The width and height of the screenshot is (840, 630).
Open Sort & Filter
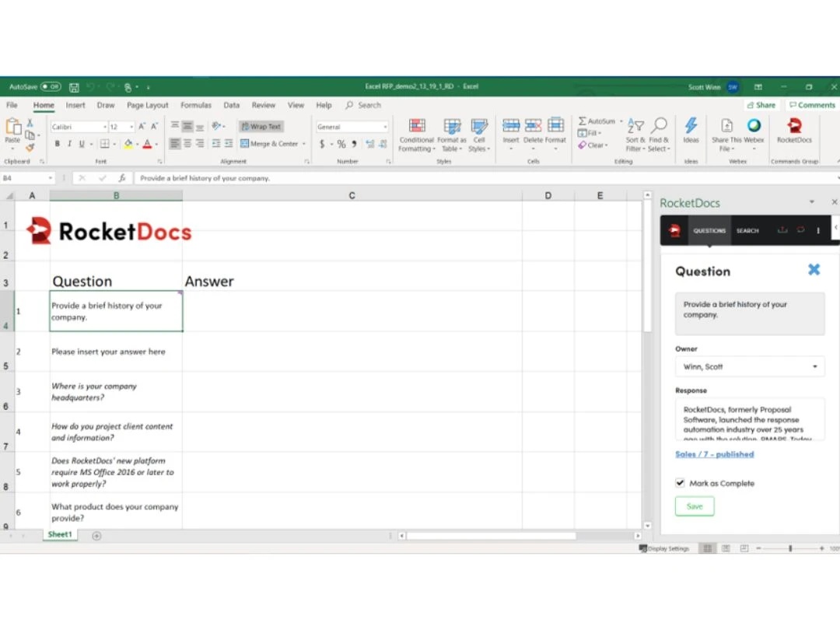635,135
